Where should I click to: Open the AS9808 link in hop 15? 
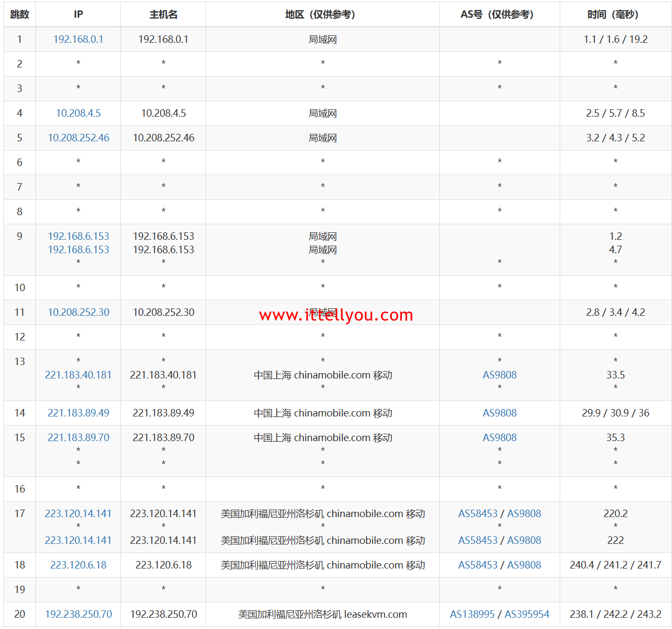pos(500,437)
